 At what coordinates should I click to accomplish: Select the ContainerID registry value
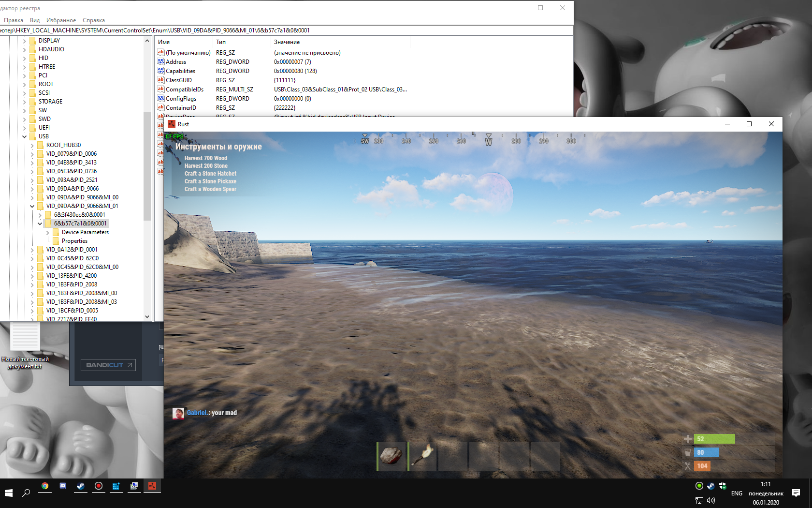point(181,107)
